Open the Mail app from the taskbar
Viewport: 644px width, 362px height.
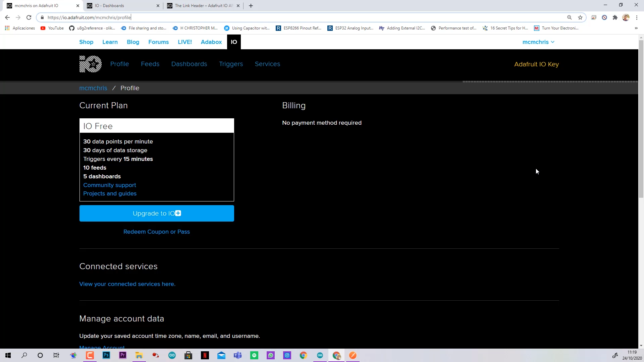tap(221, 355)
